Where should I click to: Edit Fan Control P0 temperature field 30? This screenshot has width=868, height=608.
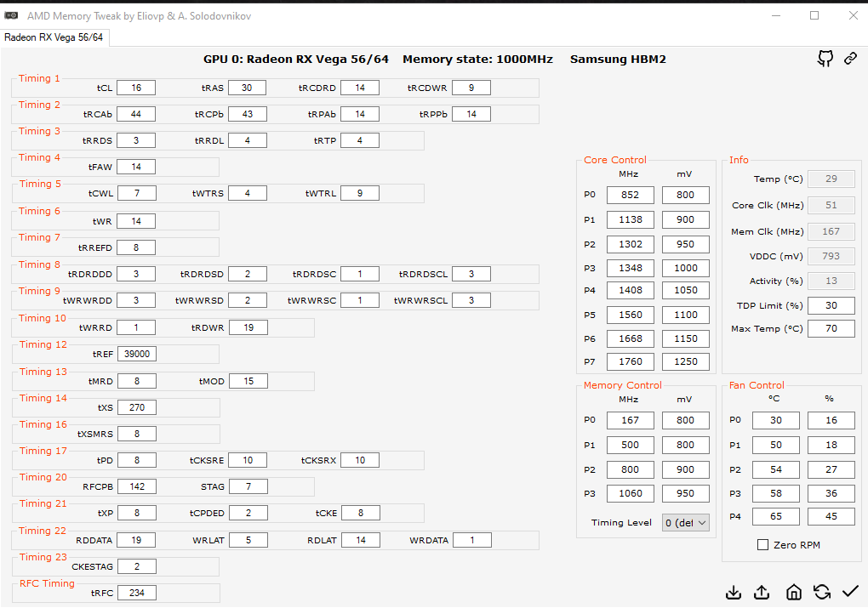775,420
